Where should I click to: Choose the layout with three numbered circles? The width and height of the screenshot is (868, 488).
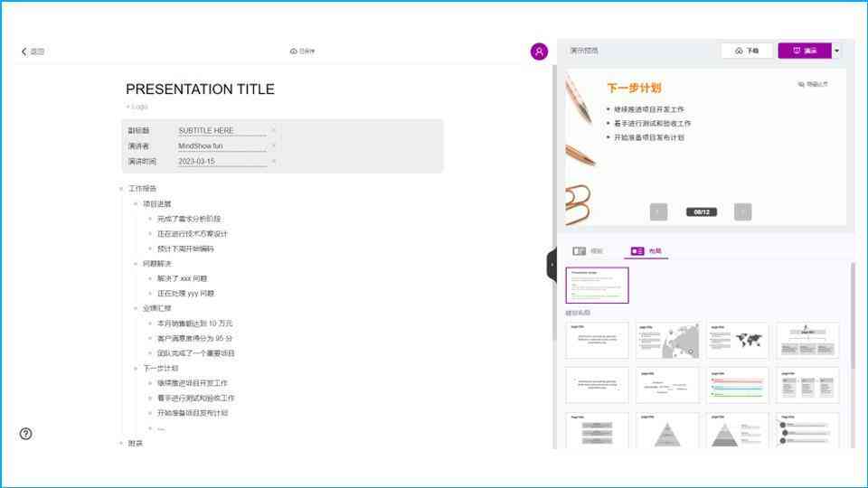pyautogui.click(x=807, y=430)
